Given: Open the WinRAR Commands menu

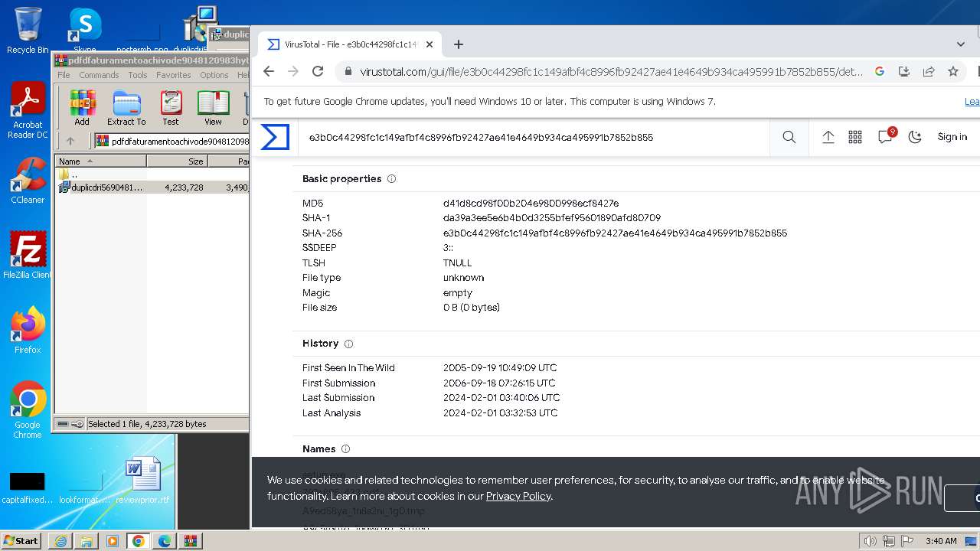Looking at the screenshot, I should (x=99, y=75).
